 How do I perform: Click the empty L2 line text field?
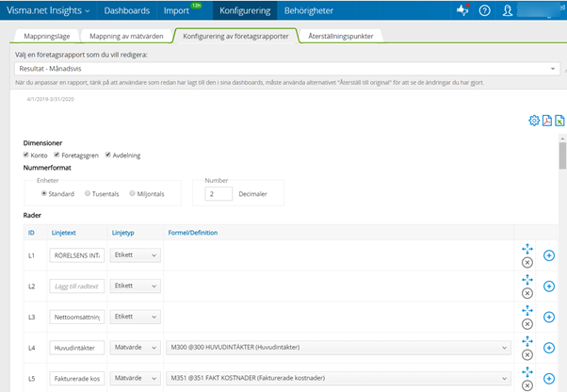coord(77,286)
